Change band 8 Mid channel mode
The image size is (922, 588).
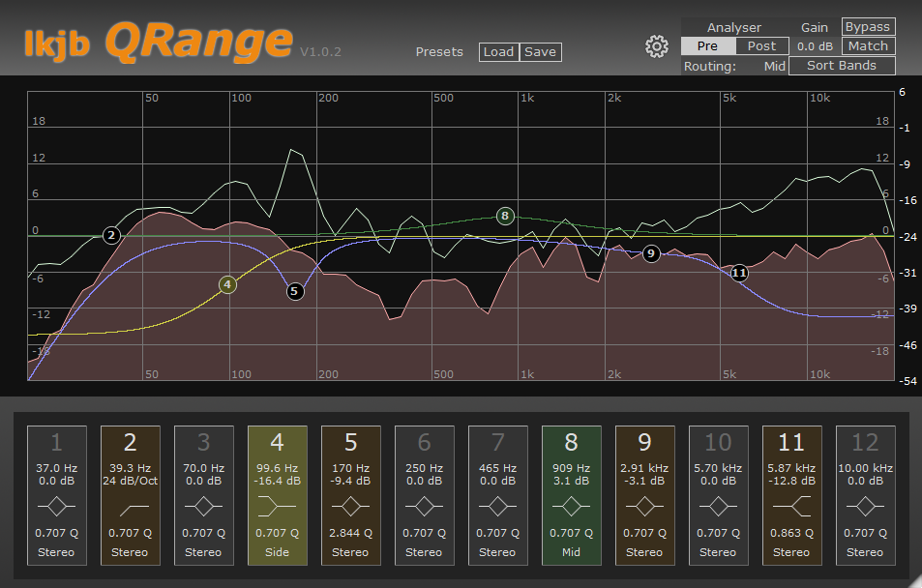tap(571, 552)
